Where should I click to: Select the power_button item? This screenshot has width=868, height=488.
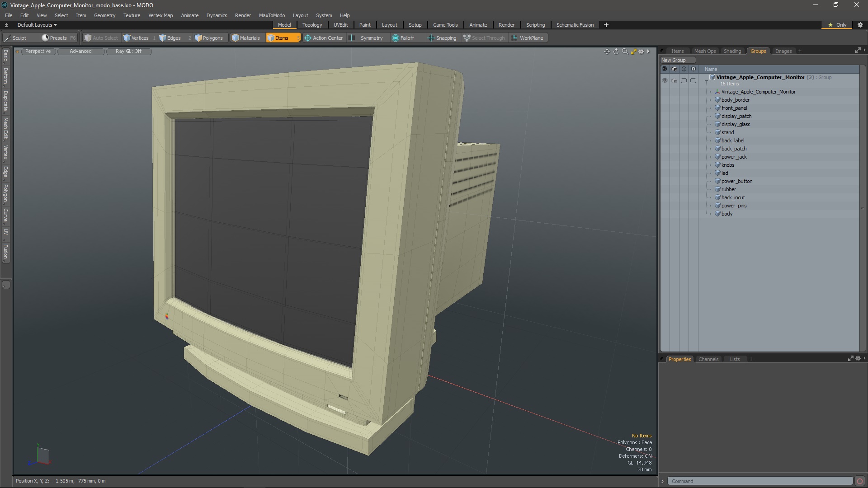coord(737,181)
